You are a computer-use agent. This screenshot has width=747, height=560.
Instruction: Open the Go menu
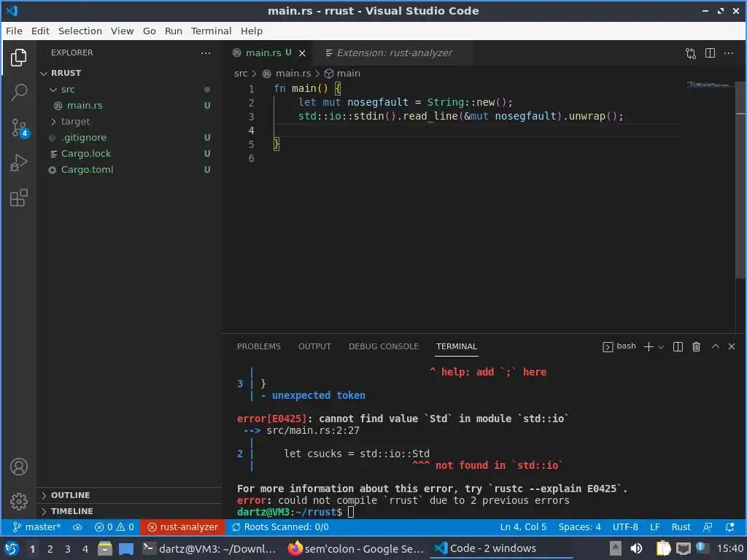[149, 31]
